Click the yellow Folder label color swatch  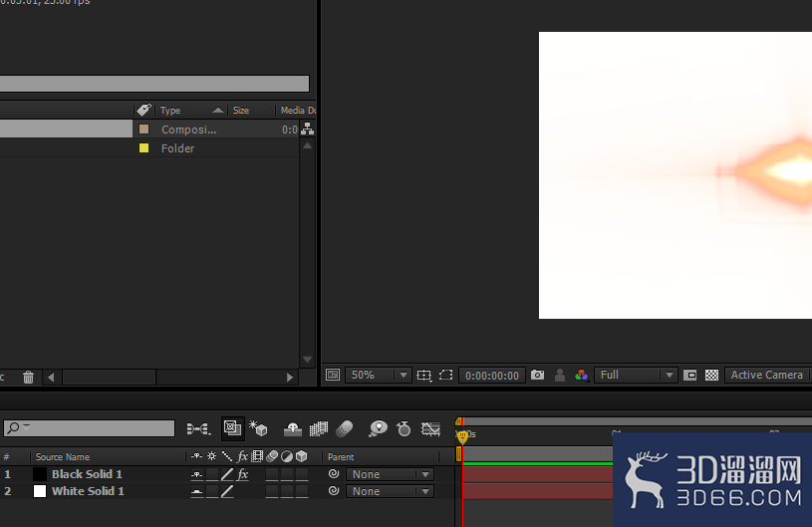click(143, 148)
